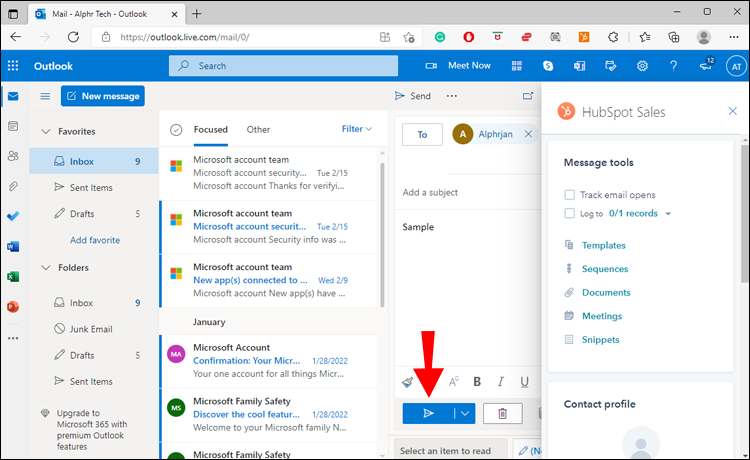The width and height of the screenshot is (750, 460).
Task: Open the send options dropdown arrow
Action: click(465, 414)
